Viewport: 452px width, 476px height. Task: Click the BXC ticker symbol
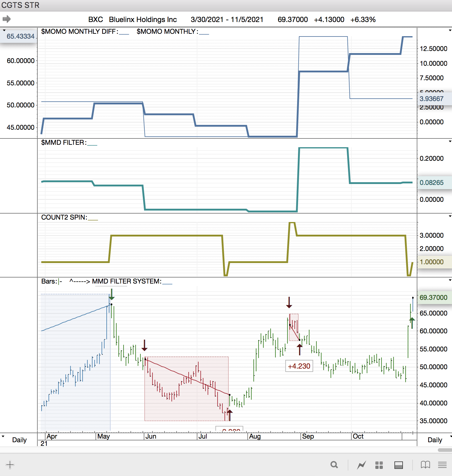(x=96, y=20)
